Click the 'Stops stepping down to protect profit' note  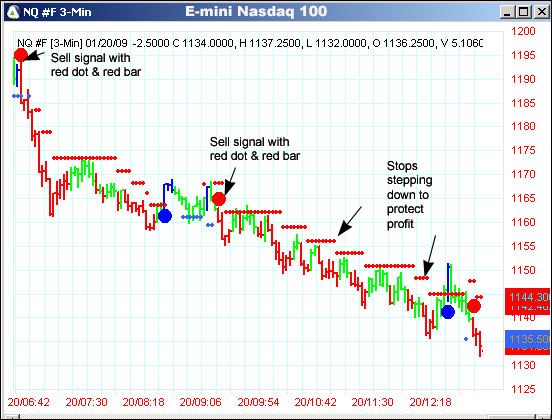(409, 195)
